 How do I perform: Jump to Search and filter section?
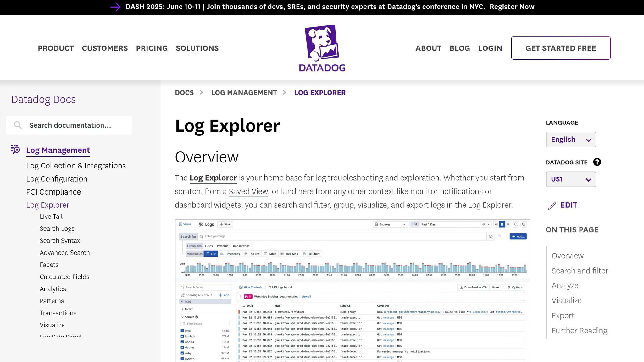[x=580, y=271]
